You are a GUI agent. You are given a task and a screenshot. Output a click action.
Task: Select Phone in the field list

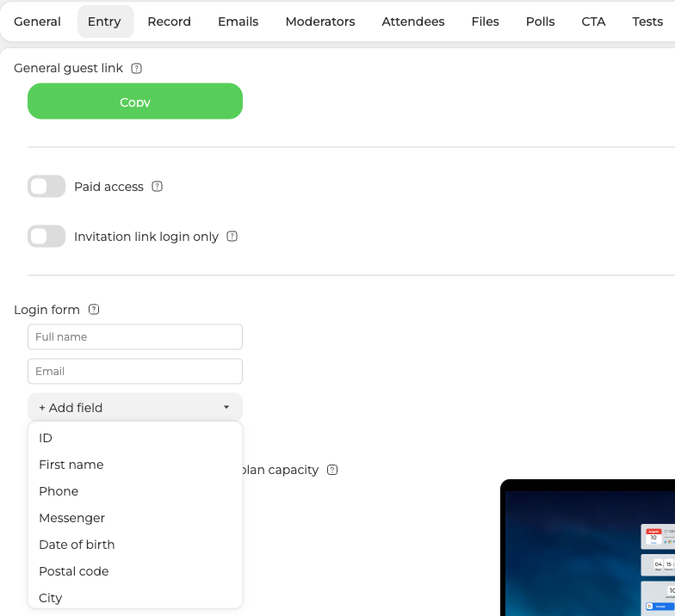point(135,491)
